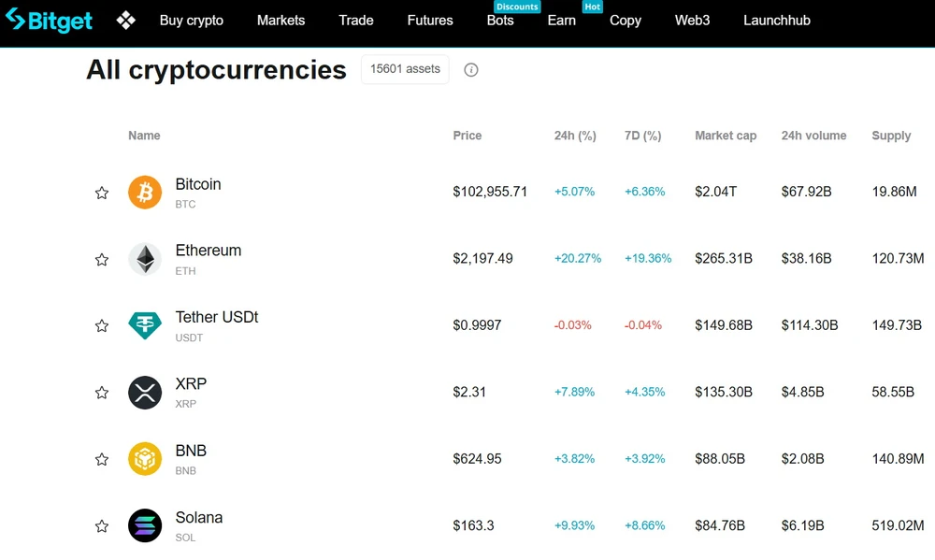This screenshot has width=935, height=560.
Task: Favorite Bitcoin with the star toggle
Action: click(102, 193)
